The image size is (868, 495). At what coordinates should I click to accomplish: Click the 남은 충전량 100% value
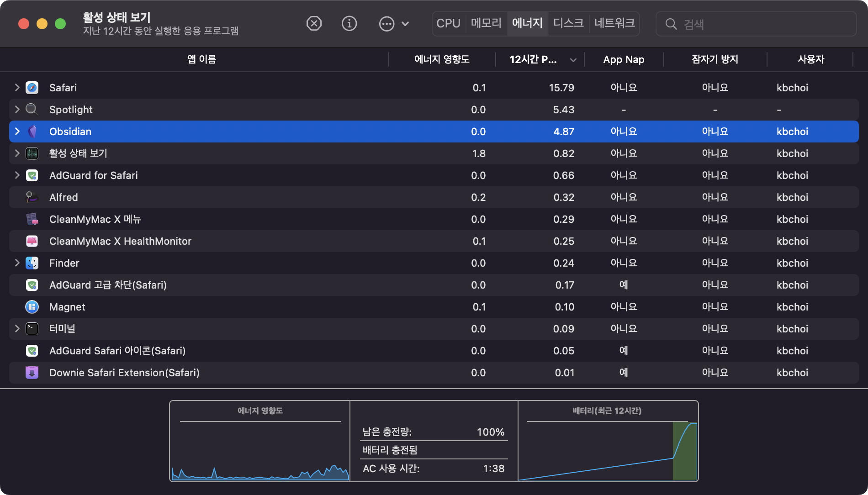click(490, 432)
